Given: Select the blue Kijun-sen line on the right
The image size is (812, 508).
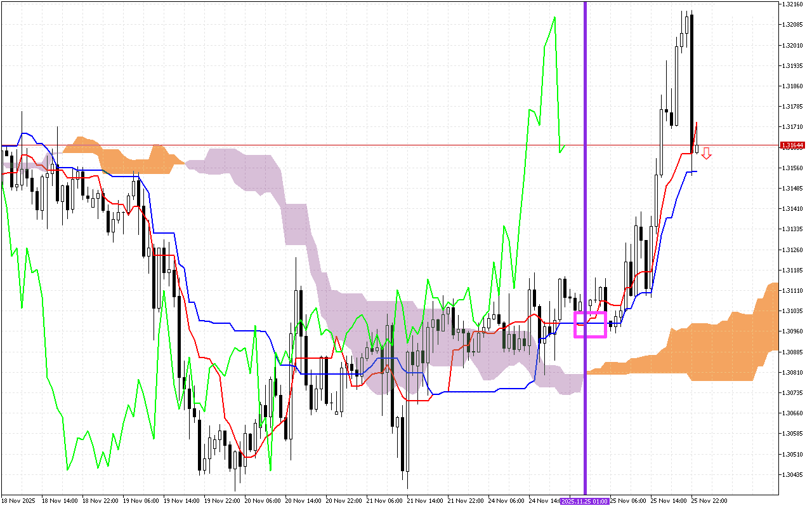Looking at the screenshot, I should coord(691,170).
